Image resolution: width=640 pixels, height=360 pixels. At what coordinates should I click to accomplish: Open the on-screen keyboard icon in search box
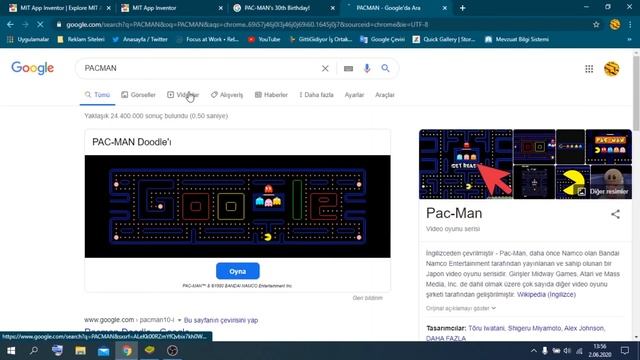(x=348, y=69)
